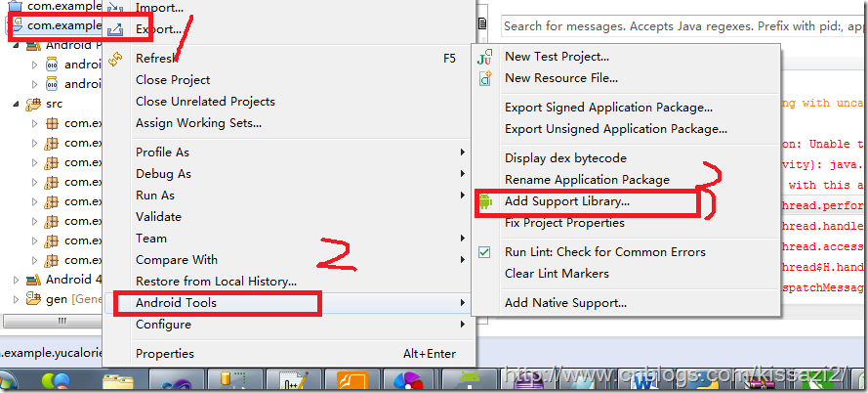This screenshot has height=393, width=868.
Task: Click the green Android robot menu icon
Action: (x=485, y=201)
